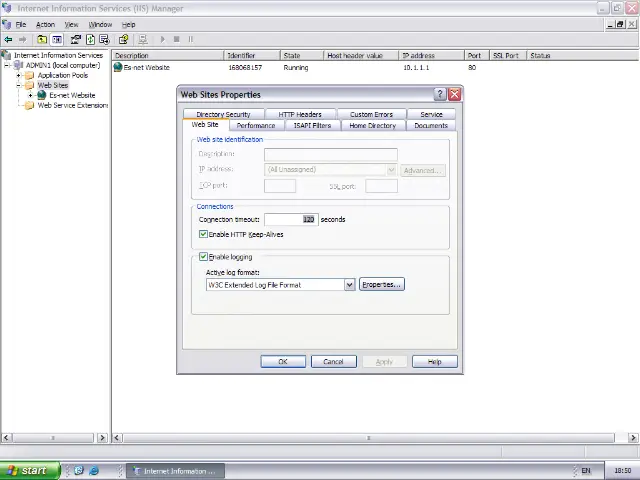
Task: Click left arrow of list pane scrollbar
Action: [117, 438]
